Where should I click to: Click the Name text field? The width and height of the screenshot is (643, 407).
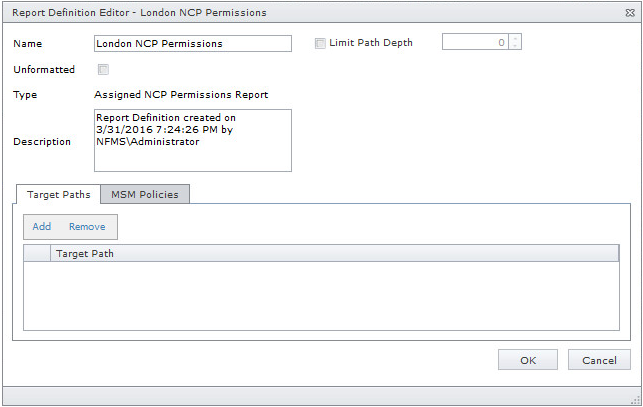191,43
